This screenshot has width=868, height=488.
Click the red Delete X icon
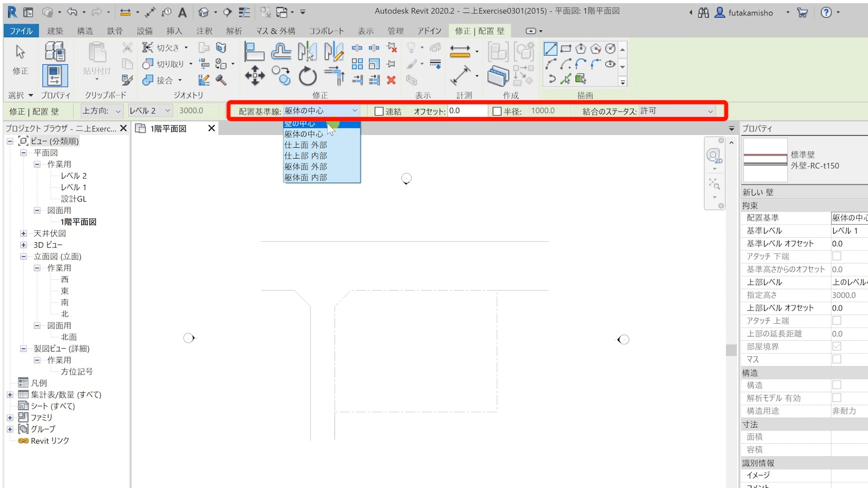click(x=392, y=80)
